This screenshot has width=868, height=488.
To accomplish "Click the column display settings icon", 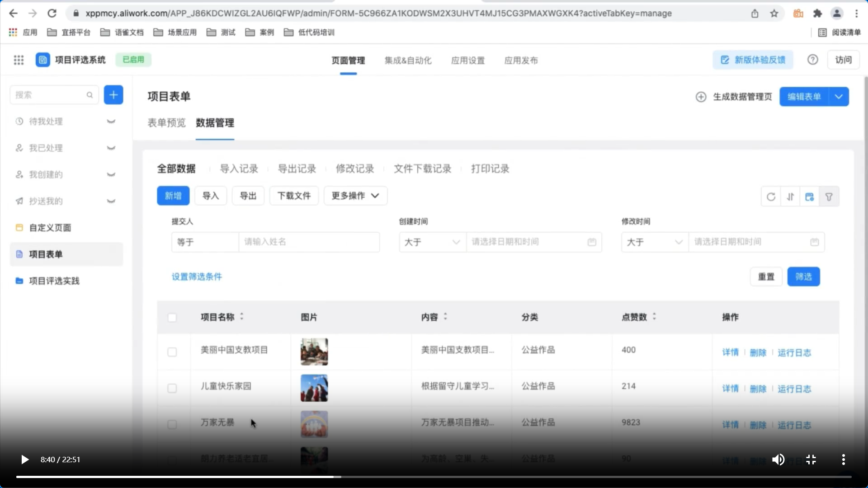I will (x=810, y=197).
